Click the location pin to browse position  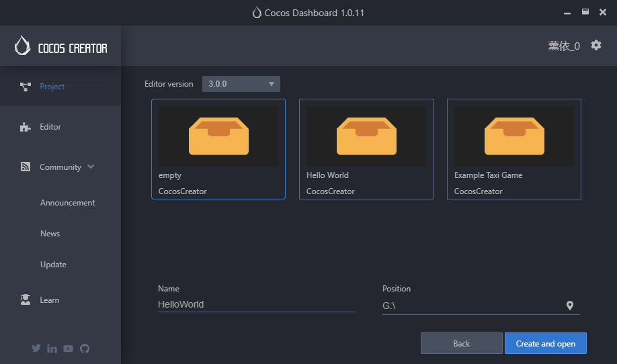coord(570,306)
